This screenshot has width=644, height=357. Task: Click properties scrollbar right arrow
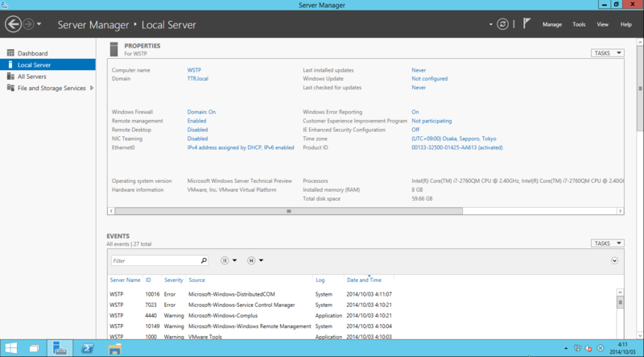620,211
